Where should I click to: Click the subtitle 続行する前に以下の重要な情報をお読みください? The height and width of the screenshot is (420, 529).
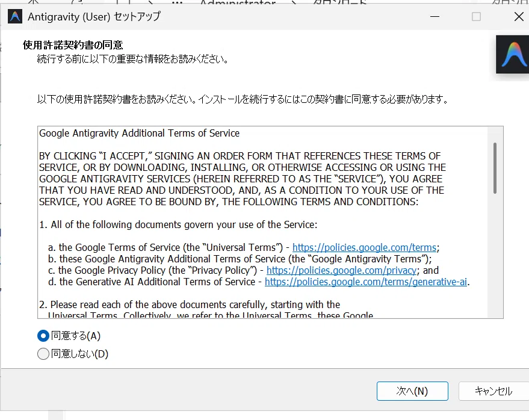pos(133,59)
